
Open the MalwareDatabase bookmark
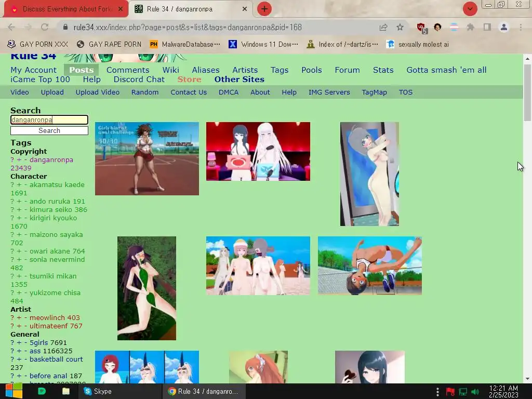click(x=185, y=44)
